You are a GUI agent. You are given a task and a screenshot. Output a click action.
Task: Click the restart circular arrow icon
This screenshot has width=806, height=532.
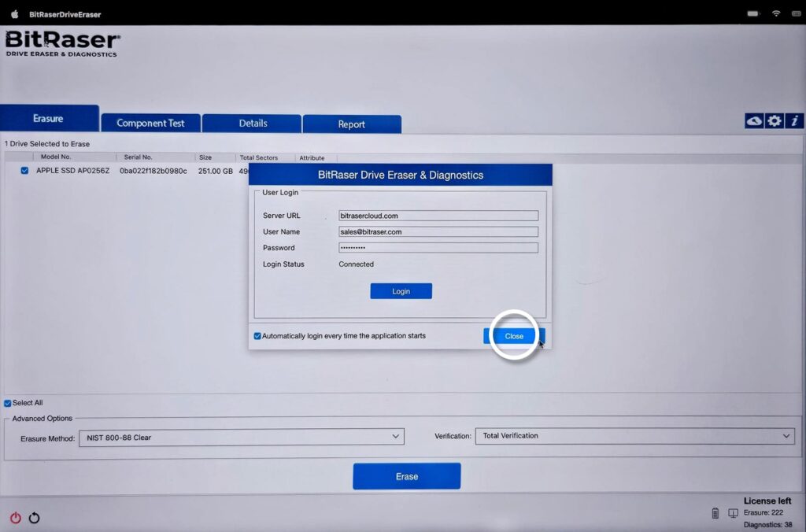35,518
